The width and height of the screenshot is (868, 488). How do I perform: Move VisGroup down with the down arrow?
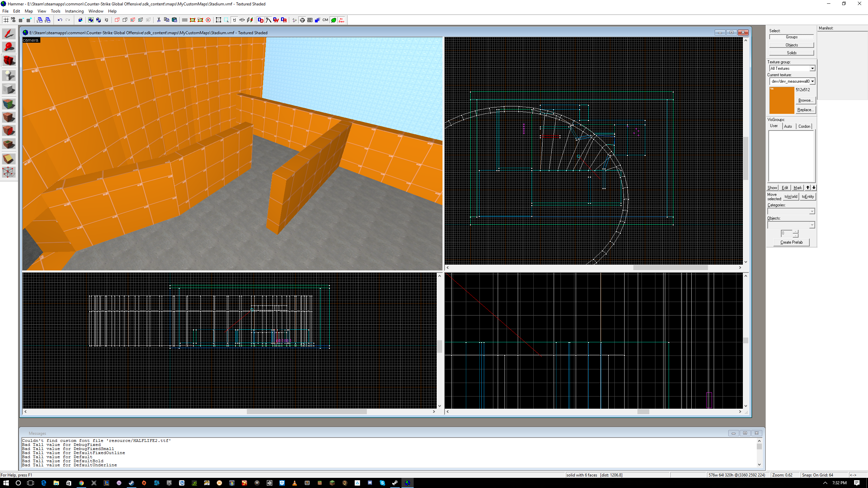pyautogui.click(x=813, y=187)
